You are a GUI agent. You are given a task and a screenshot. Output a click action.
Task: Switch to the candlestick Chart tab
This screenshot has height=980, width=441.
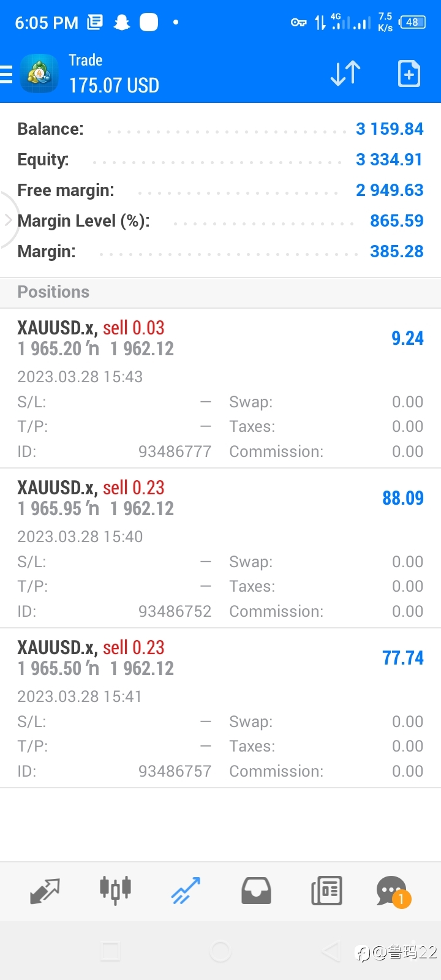pyautogui.click(x=115, y=889)
